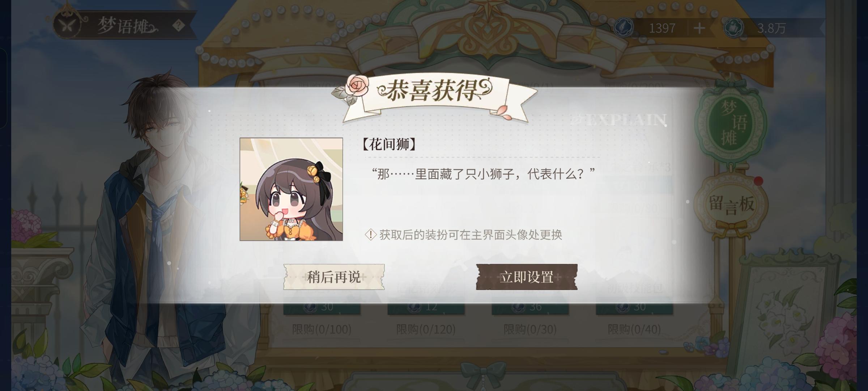Image resolution: width=868 pixels, height=391 pixels.
Task: Click the 立即设置 button
Action: pos(527,277)
